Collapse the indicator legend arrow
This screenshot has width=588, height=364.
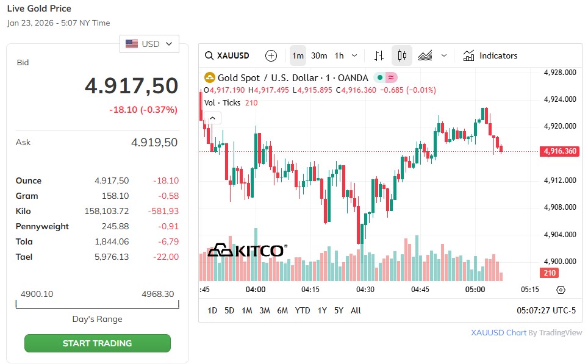212,118
